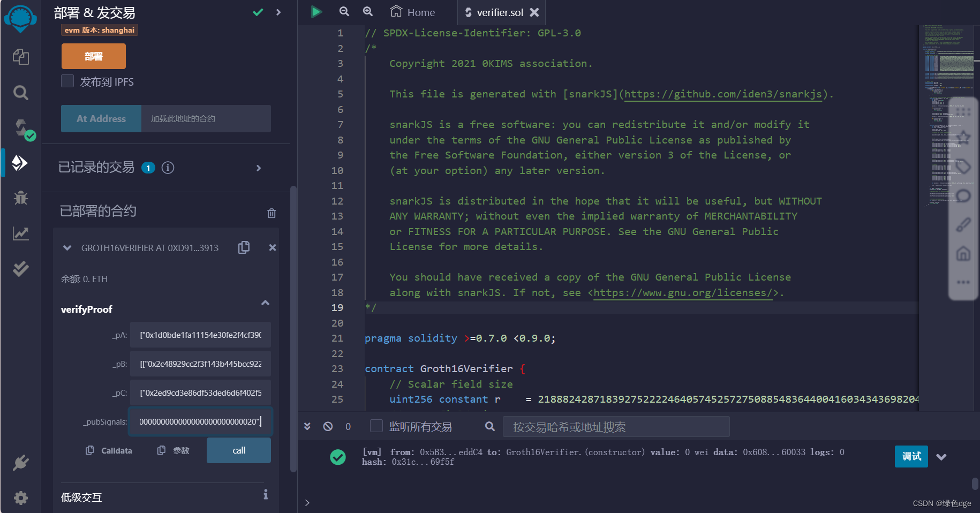The width and height of the screenshot is (980, 513).
Task: Open the unit testing double-check icon
Action: (20, 268)
